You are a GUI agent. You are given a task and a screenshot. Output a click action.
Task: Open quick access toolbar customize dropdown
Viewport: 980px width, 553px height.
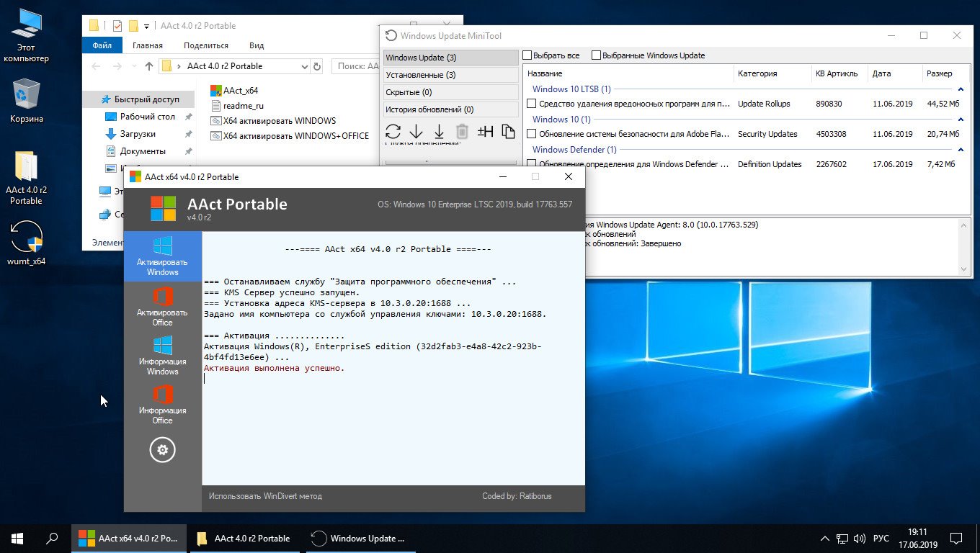pyautogui.click(x=146, y=26)
